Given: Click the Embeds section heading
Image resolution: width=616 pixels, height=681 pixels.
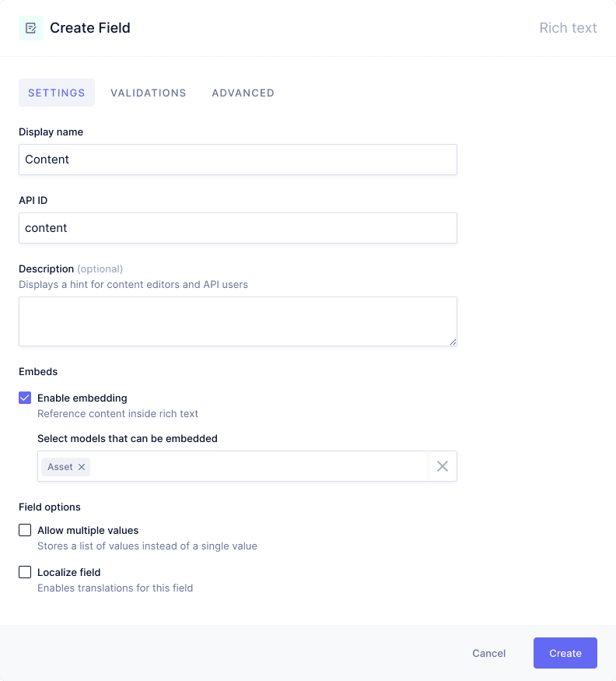Looking at the screenshot, I should 37,371.
